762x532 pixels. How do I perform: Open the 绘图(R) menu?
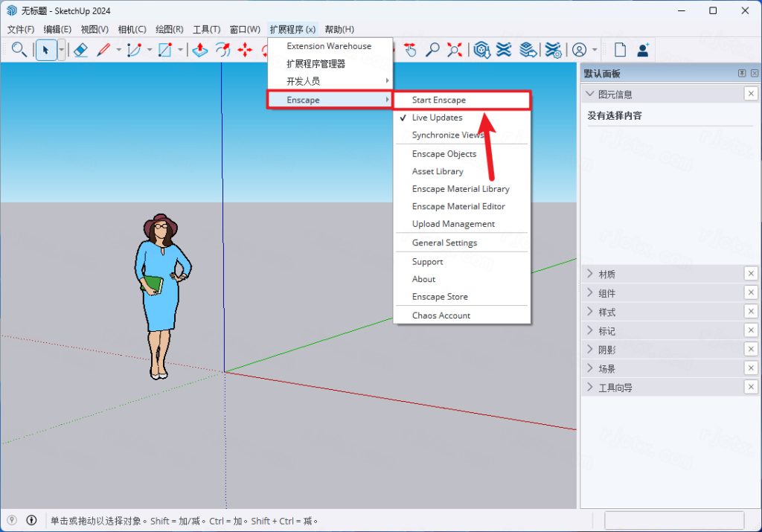tap(170, 29)
